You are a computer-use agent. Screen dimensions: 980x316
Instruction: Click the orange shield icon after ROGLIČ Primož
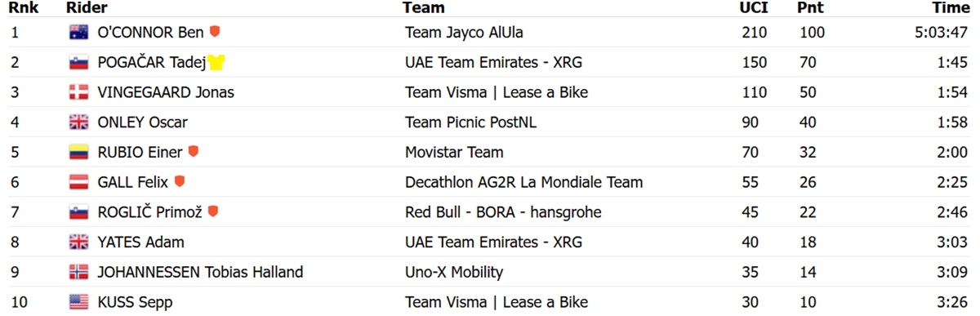point(213,211)
